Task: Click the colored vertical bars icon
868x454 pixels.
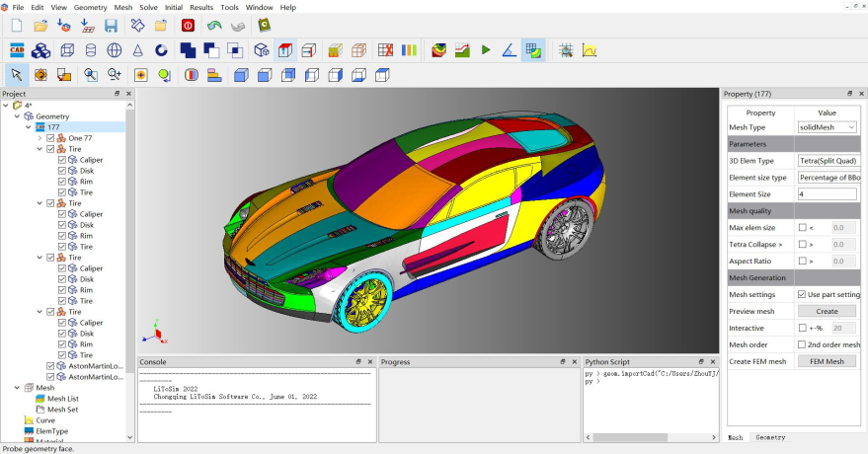Action: pos(409,50)
